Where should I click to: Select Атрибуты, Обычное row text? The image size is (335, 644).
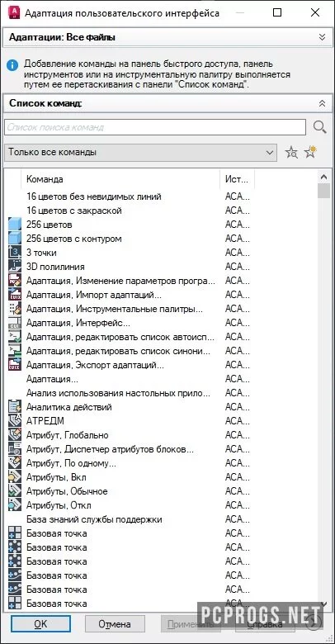[67, 491]
